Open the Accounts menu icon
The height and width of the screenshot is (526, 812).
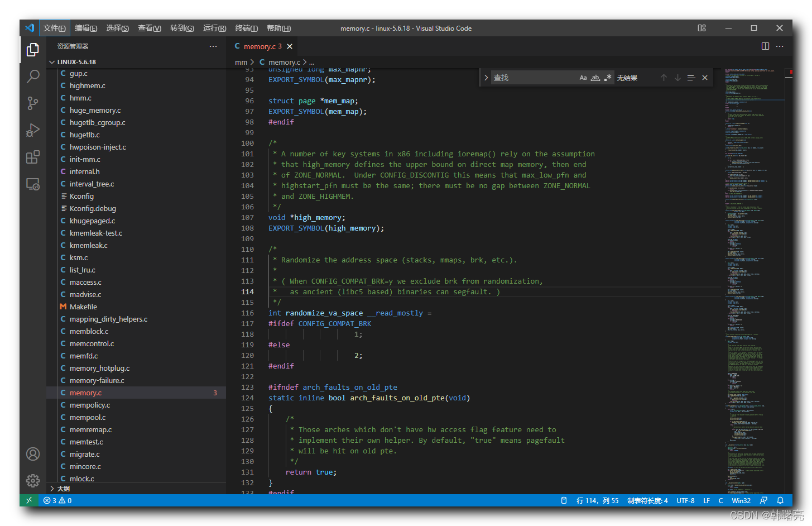(33, 454)
